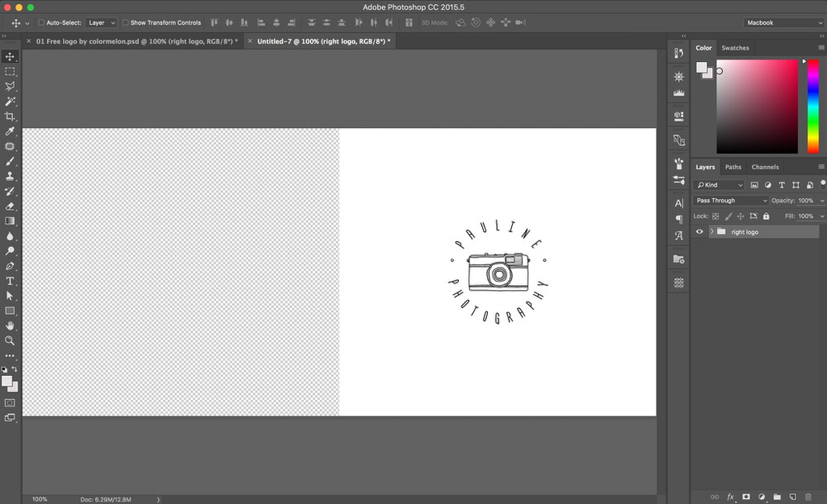The height and width of the screenshot is (504, 827).
Task: Select the Rectangle shape tool
Action: point(9,311)
